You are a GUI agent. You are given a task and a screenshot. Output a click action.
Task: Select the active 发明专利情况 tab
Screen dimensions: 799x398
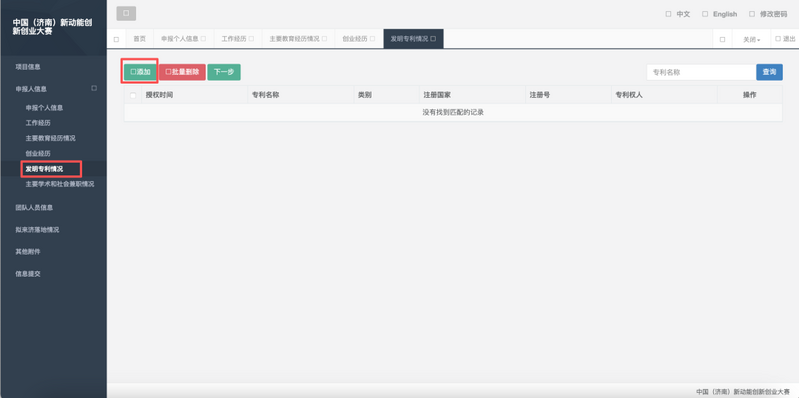pos(413,39)
